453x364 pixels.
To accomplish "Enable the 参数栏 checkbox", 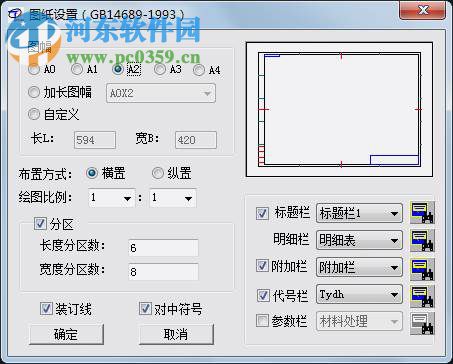I will point(262,321).
